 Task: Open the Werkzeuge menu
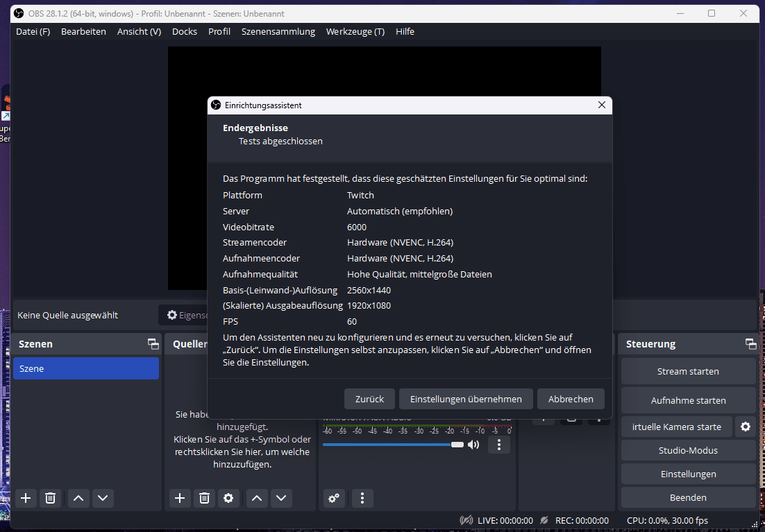click(355, 31)
